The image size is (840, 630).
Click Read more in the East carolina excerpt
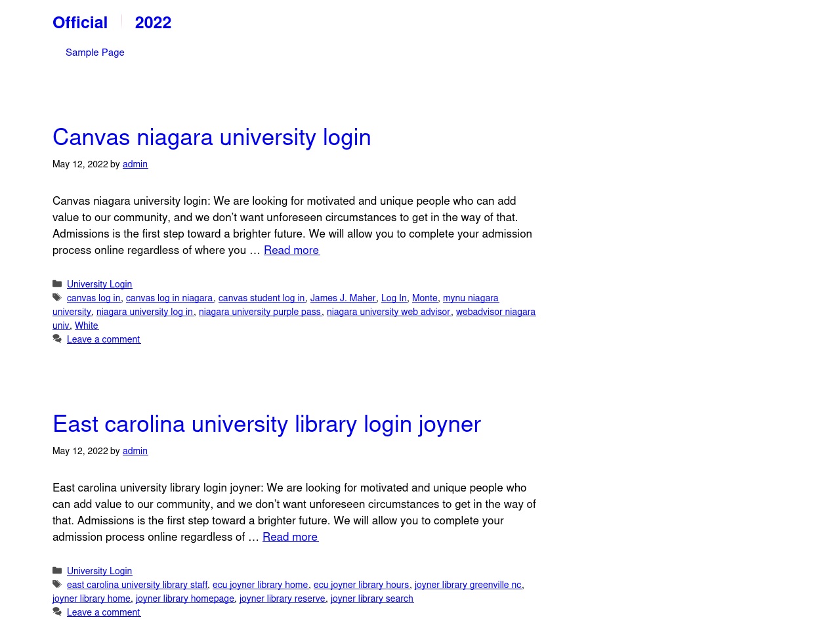290,537
